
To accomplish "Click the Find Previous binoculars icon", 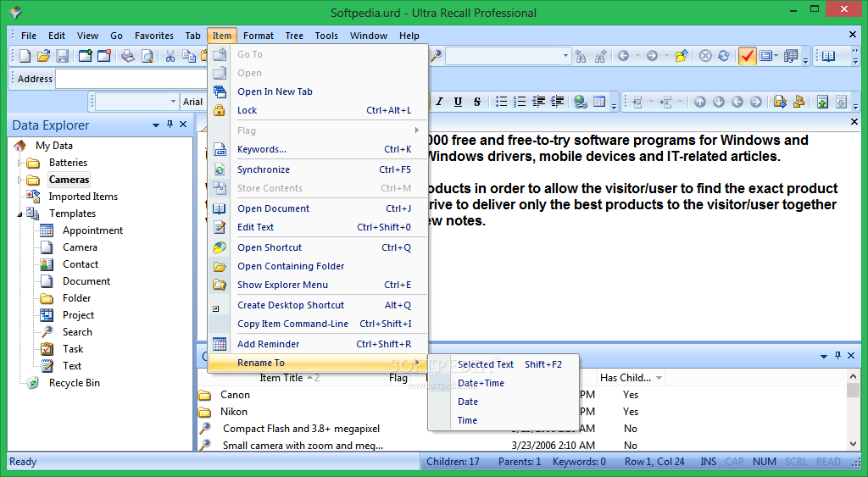I will (x=581, y=56).
